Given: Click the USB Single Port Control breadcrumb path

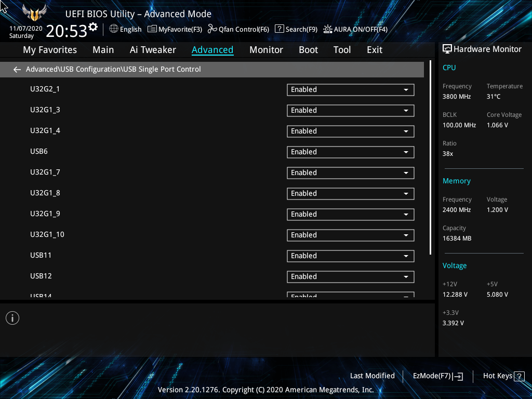Looking at the screenshot, I should point(113,69).
